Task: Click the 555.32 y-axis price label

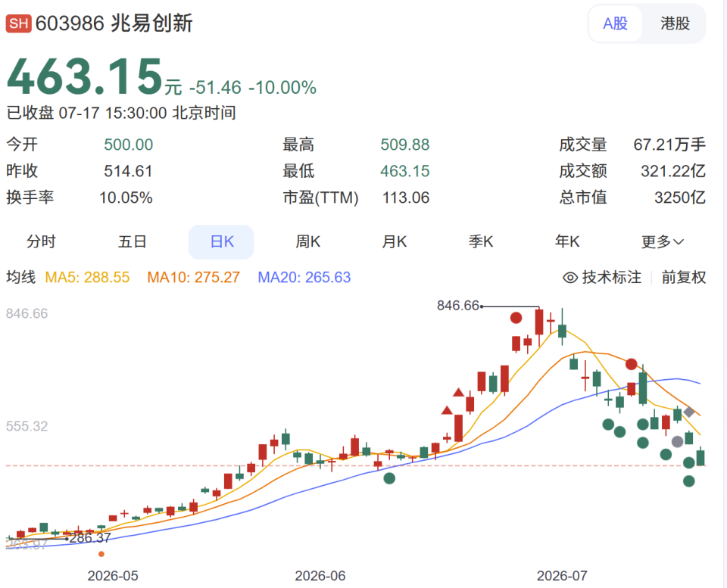Action: tap(27, 426)
